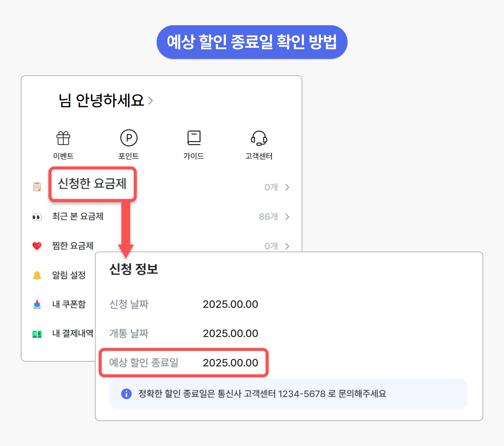
Task: Select 신청한 요금제 menu item
Action: click(x=92, y=184)
